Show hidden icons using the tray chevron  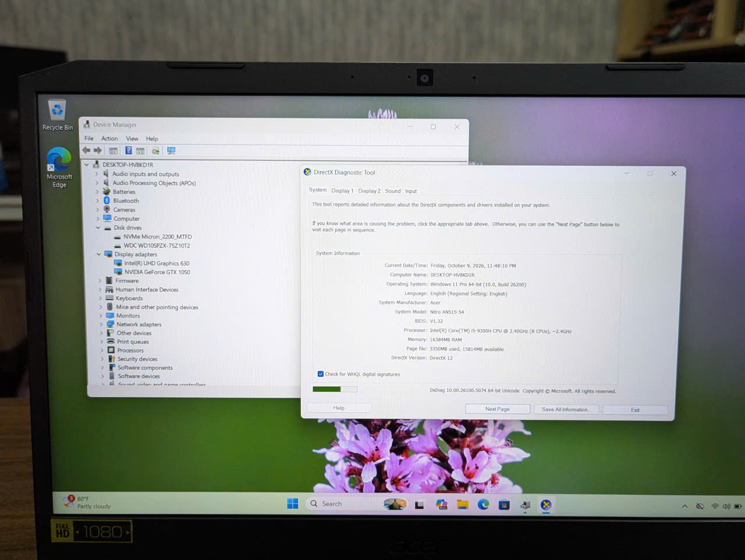pyautogui.click(x=684, y=507)
